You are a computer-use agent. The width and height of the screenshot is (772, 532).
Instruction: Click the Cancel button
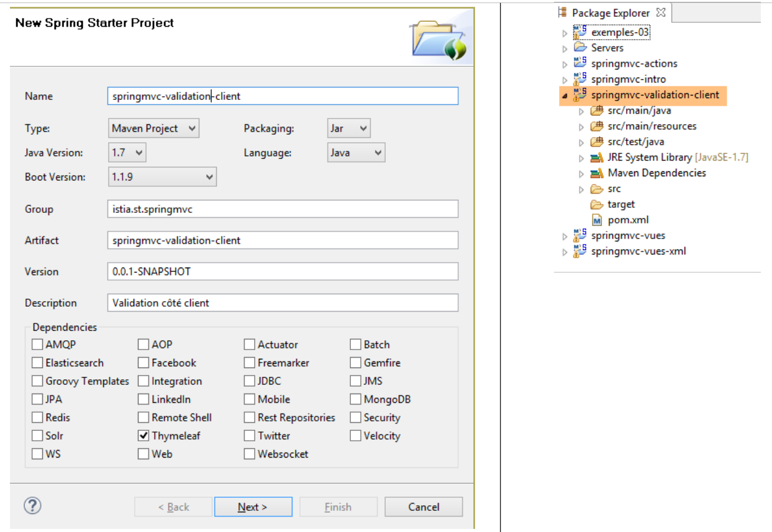(x=424, y=507)
